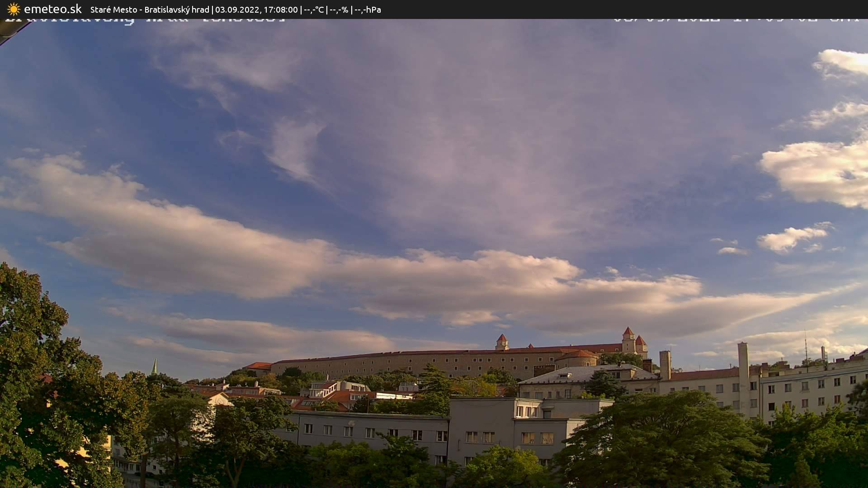The image size is (868, 488).
Task: Click the 17:08:00 time display
Action: coord(281,9)
